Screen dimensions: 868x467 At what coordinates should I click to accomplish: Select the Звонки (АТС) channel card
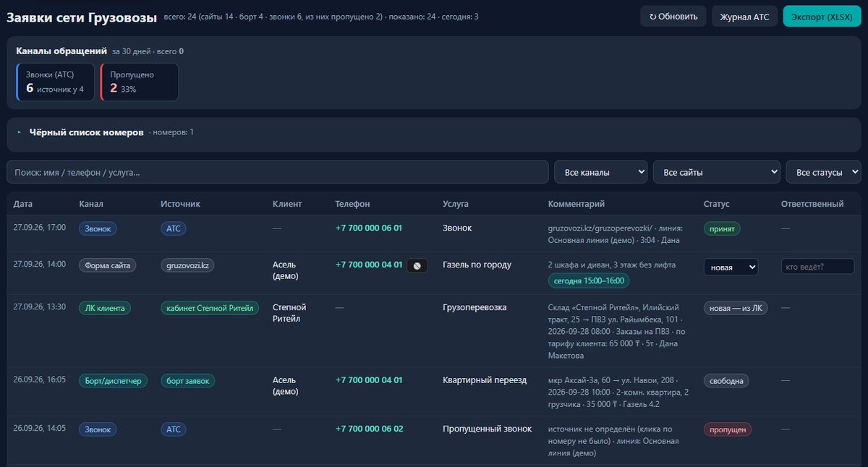56,82
